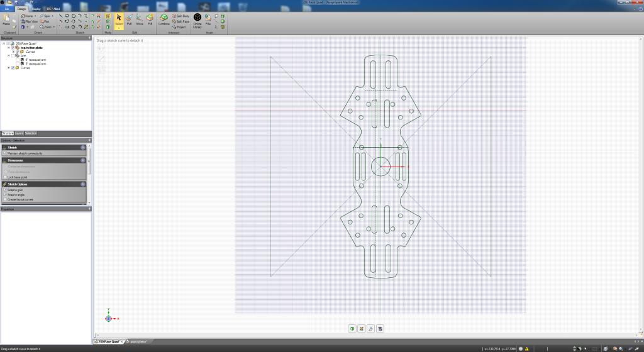Switch to the Display ribbon tab

pos(36,9)
